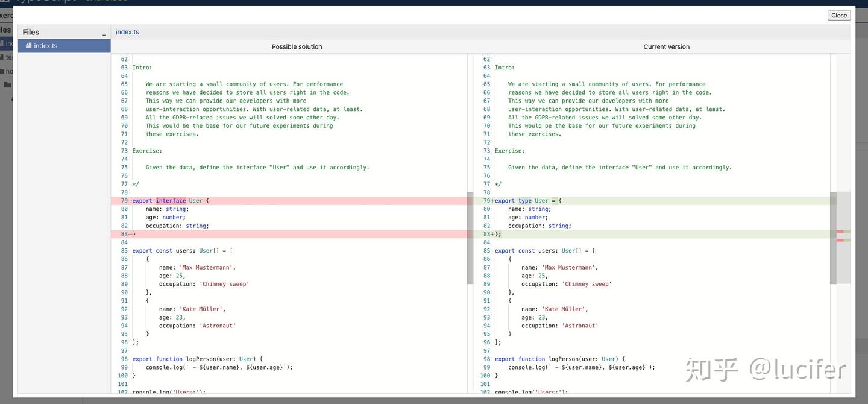The width and height of the screenshot is (868, 404).
Task: Click "Exercise:" comment in the Current version pane
Action: point(510,151)
